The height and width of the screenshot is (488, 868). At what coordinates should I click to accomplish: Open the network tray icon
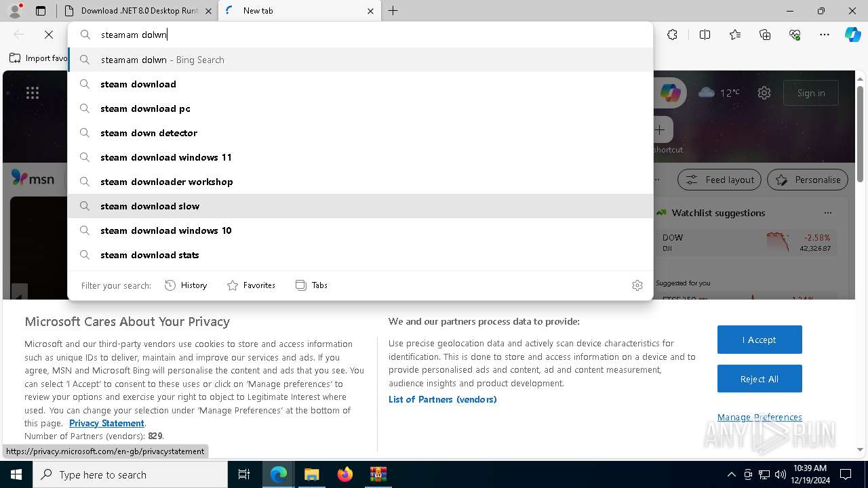(x=764, y=474)
